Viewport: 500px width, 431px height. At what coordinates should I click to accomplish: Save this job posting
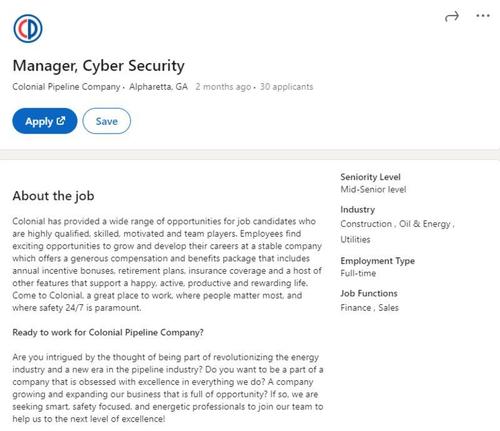pyautogui.click(x=107, y=121)
